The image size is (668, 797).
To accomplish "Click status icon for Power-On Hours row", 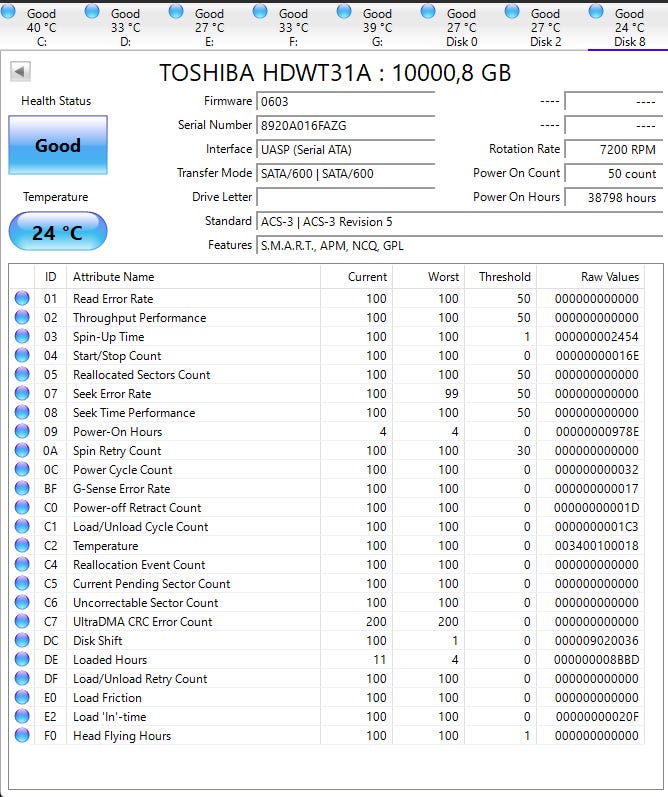I will point(22,431).
